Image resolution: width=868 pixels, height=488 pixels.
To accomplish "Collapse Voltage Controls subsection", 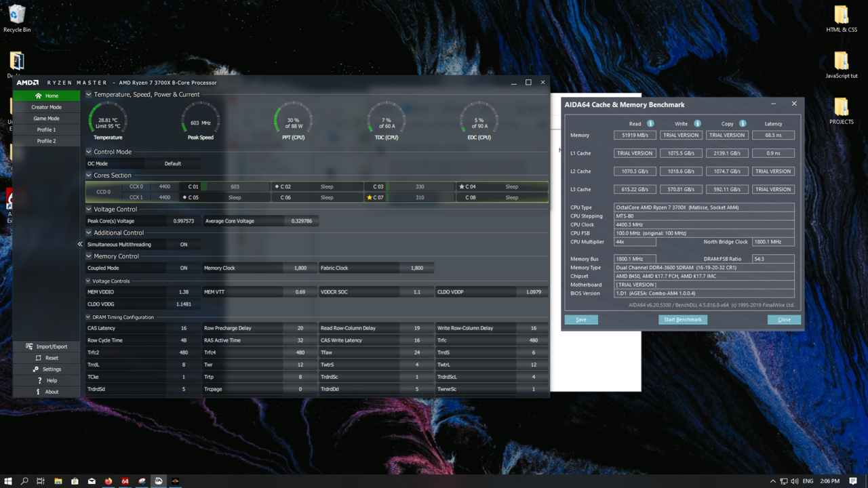I will 88,281.
